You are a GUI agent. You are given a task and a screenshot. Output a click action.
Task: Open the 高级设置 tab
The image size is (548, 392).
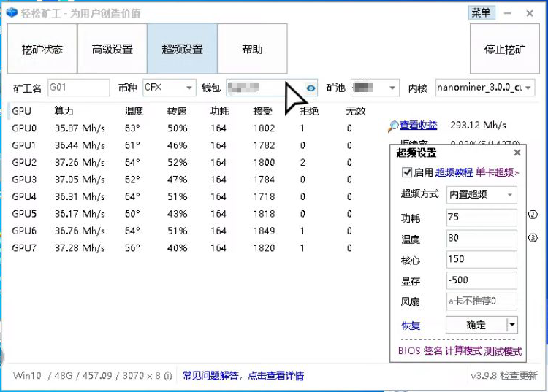(x=112, y=50)
